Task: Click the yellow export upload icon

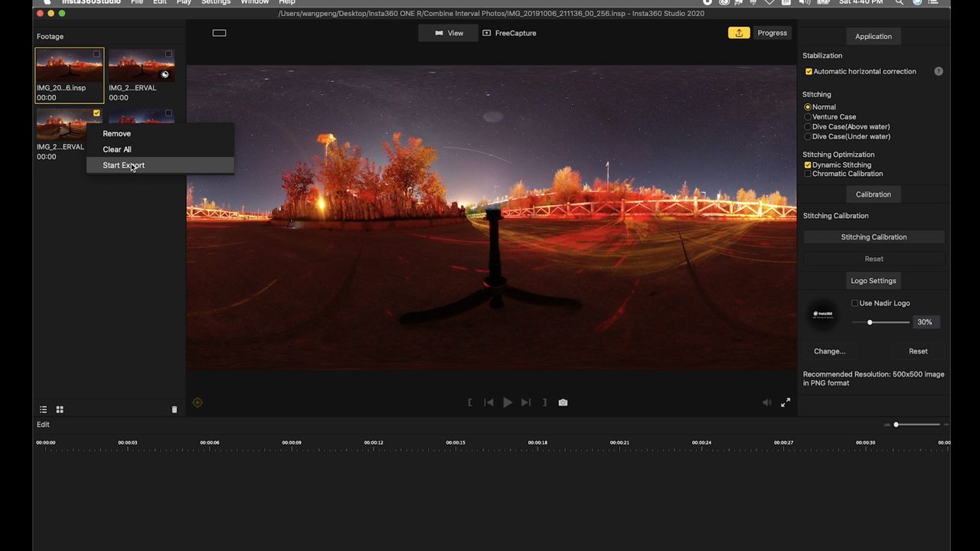Action: pyautogui.click(x=739, y=33)
